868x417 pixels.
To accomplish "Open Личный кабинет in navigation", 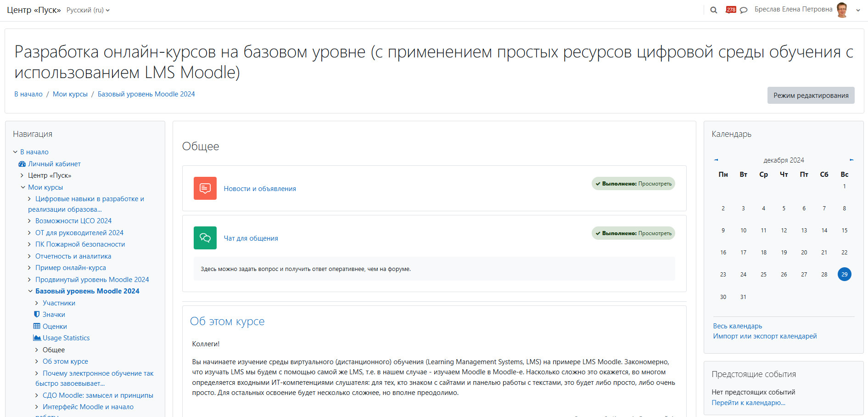I will point(54,164).
